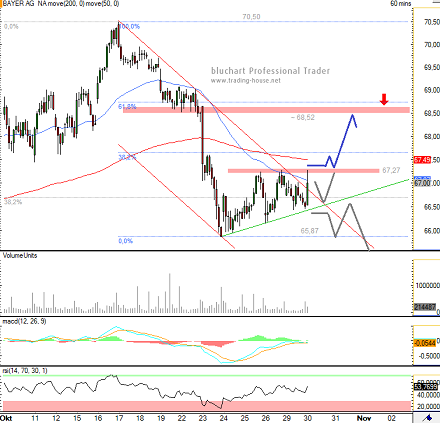Click date 02 on the time axis

[392, 418]
